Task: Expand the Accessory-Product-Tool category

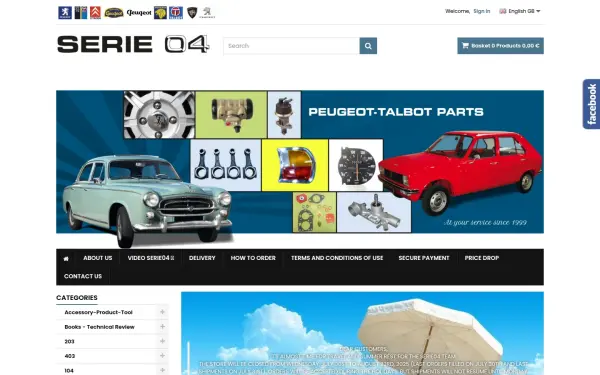Action: coord(162,312)
